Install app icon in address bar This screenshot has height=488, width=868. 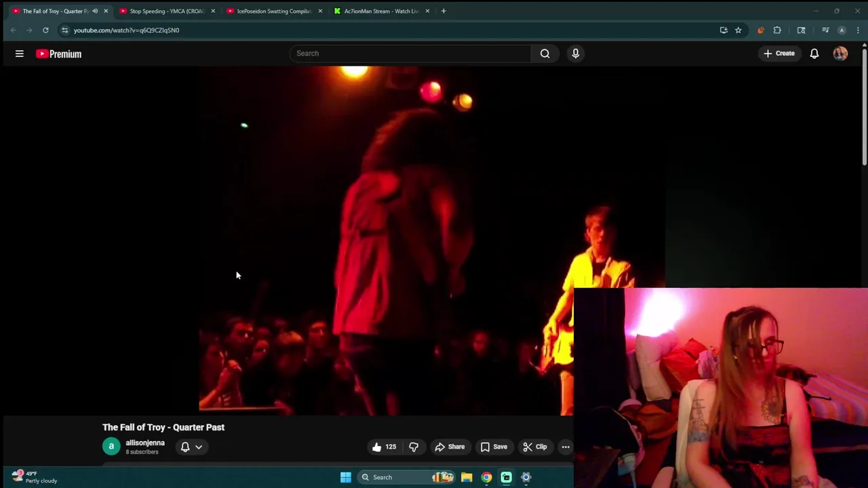click(724, 30)
